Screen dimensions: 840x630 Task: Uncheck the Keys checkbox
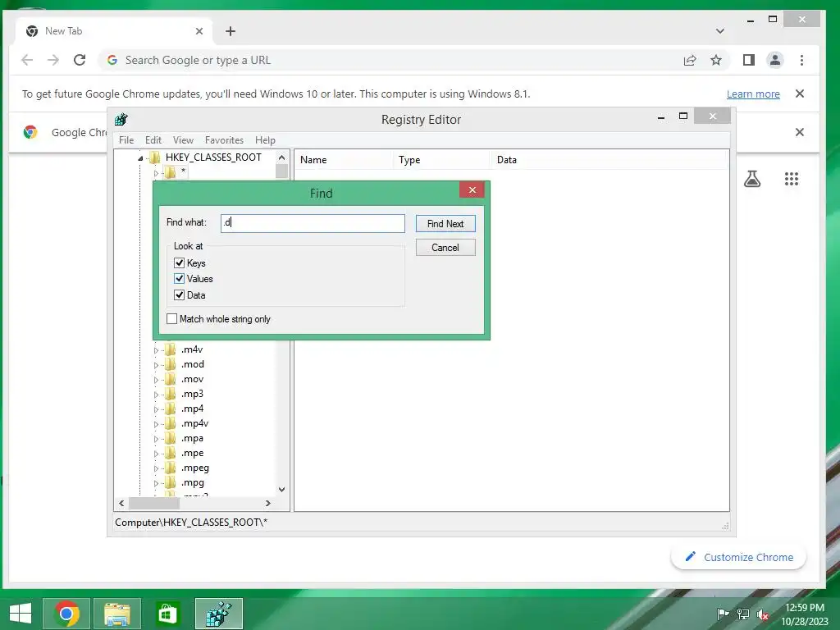(x=180, y=263)
